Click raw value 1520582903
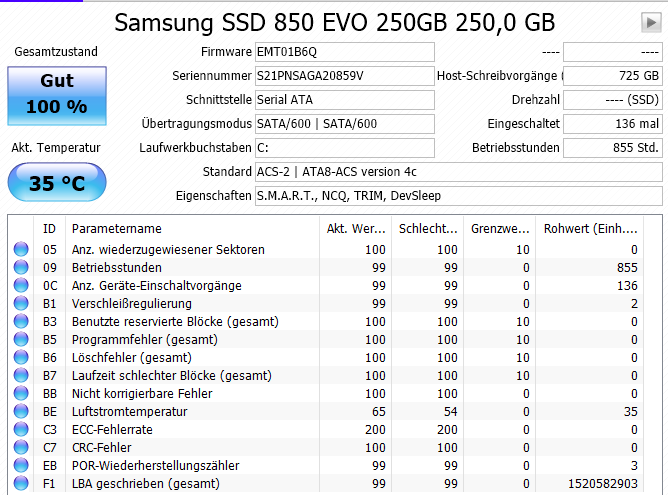Viewport: 668px width, 495px height. [x=603, y=483]
